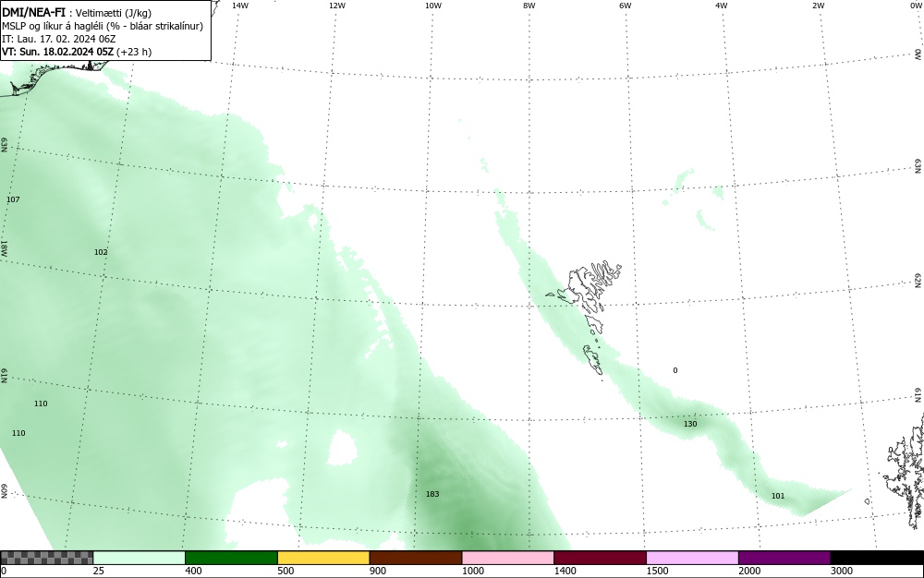Click the checkered 0–25 legend swatch
This screenshot has height=578, width=924.
coord(47,558)
